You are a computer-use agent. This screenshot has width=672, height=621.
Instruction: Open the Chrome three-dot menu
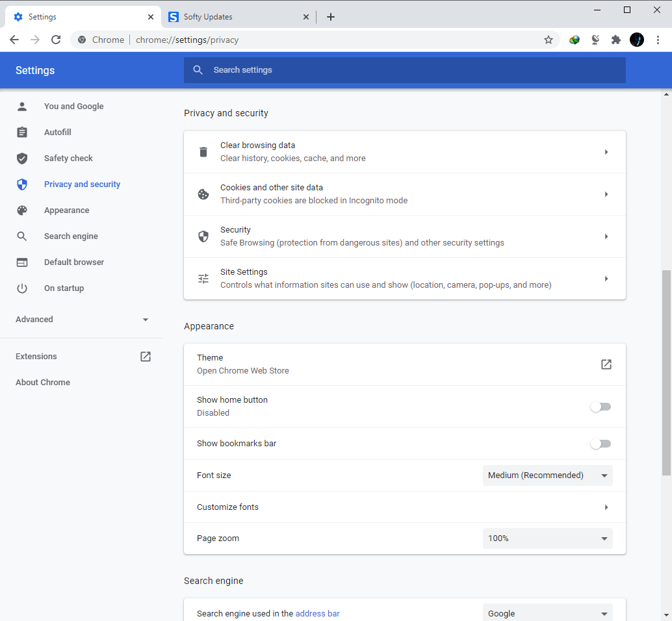658,40
